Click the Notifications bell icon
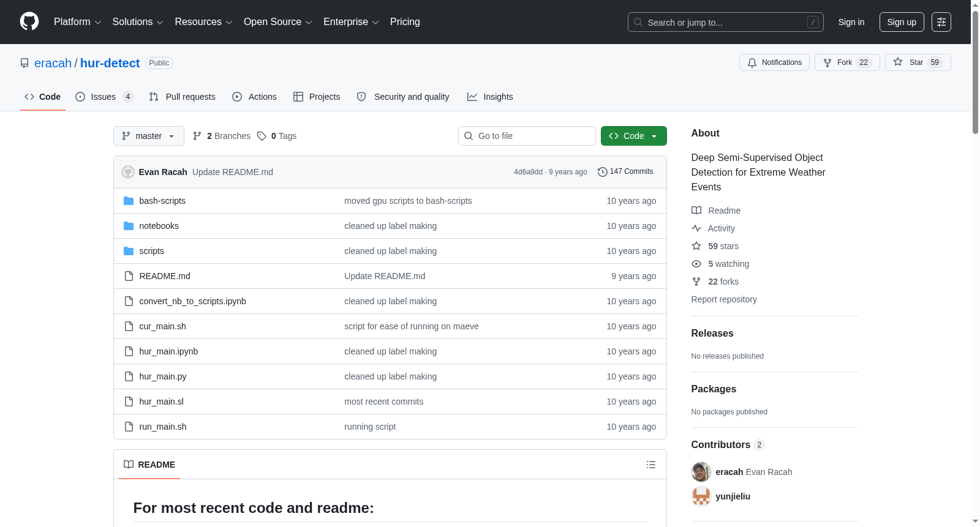980x527 pixels. pos(752,62)
